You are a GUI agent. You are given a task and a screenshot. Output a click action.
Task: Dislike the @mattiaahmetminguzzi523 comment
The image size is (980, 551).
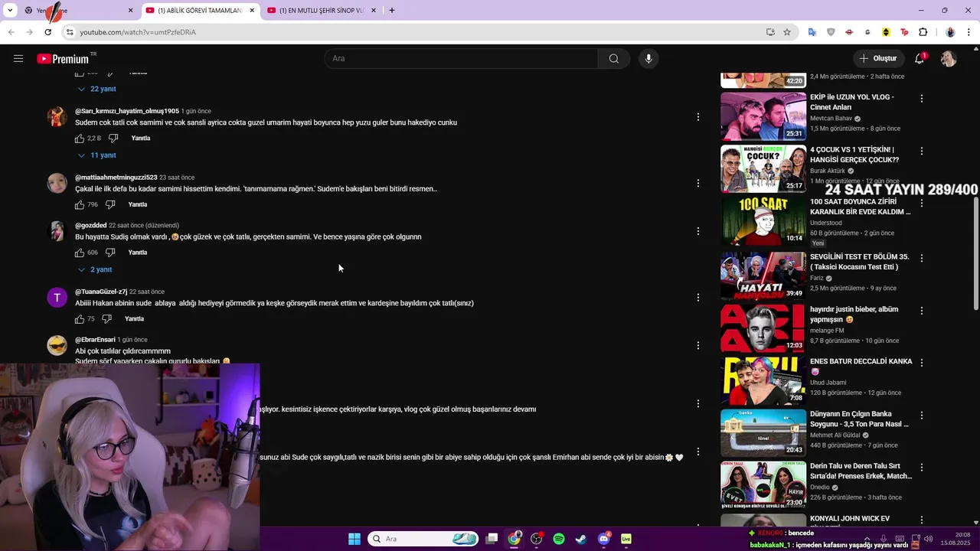(110, 205)
